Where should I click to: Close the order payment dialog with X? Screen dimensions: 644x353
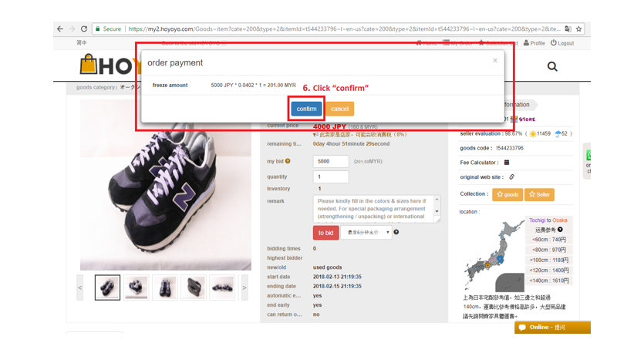495,60
